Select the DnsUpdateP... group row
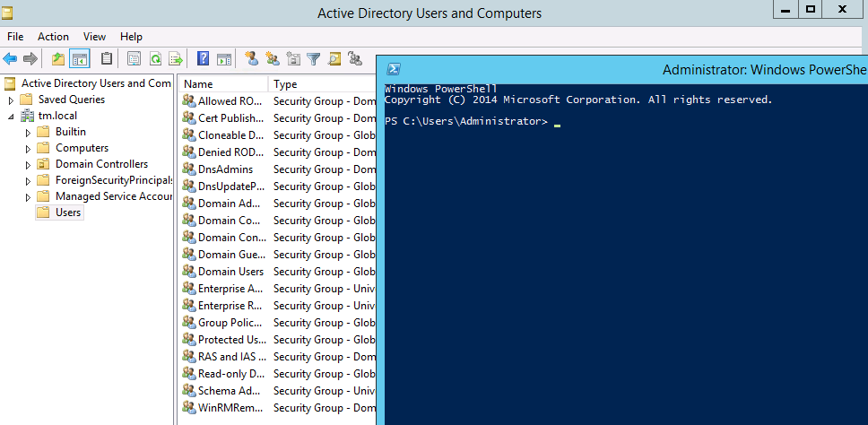 click(279, 186)
